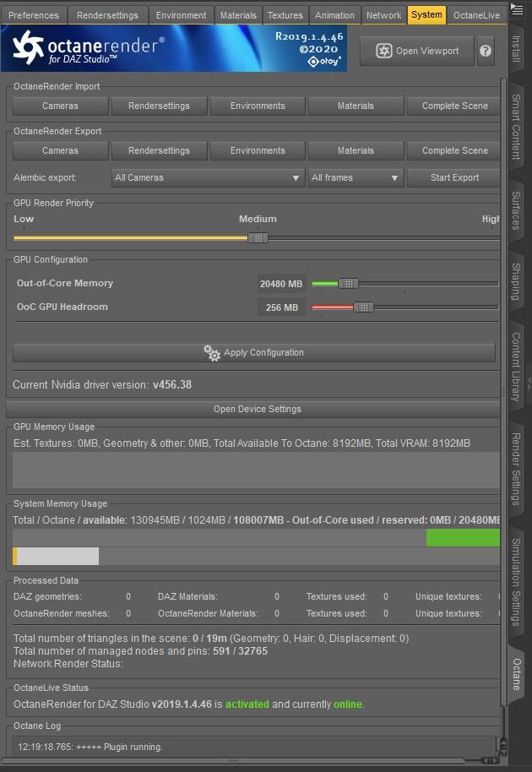This screenshot has height=772, width=532.
Task: Open the Simulation Settings side tab
Action: coord(516,582)
